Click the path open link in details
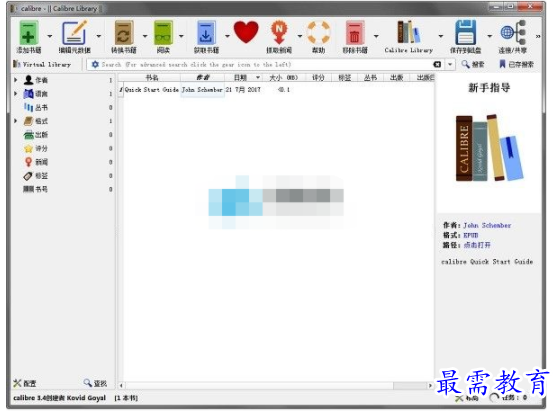Viewport: 558px width, 414px height. pos(477,245)
